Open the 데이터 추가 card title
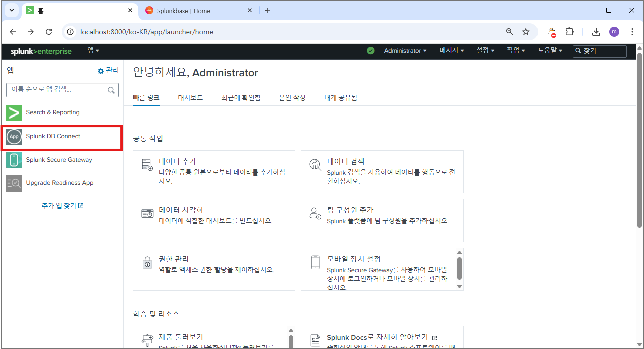Screen dimensions: 644x349 (178, 162)
